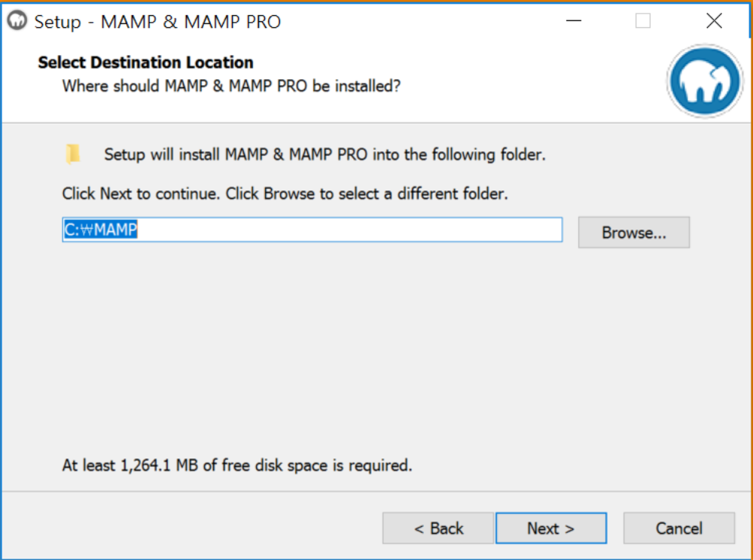The height and width of the screenshot is (560, 753).
Task: Click the disabled maximize button
Action: click(x=642, y=20)
